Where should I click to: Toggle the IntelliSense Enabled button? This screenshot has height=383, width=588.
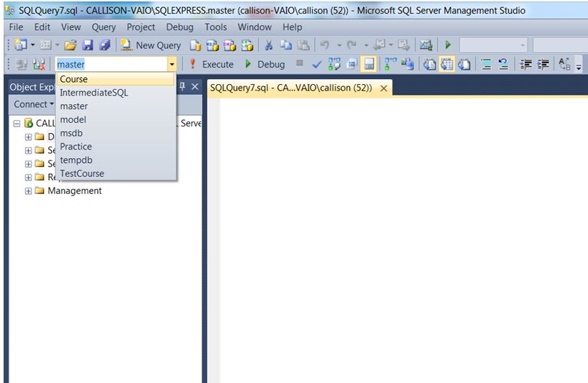click(369, 64)
